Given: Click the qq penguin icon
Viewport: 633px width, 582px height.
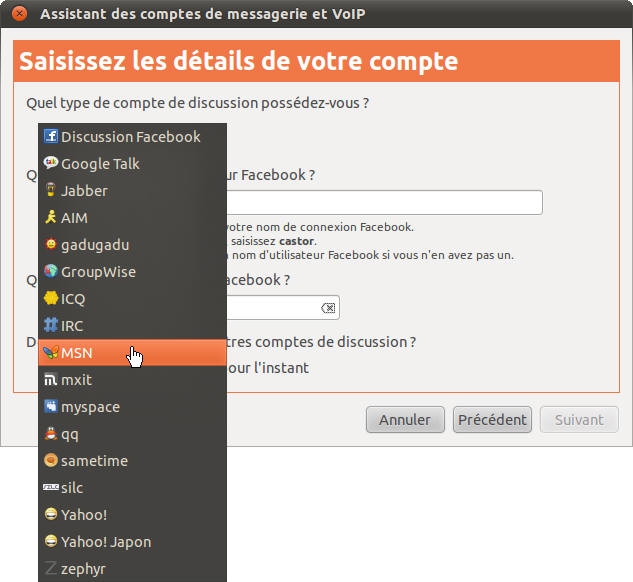Looking at the screenshot, I should (51, 433).
